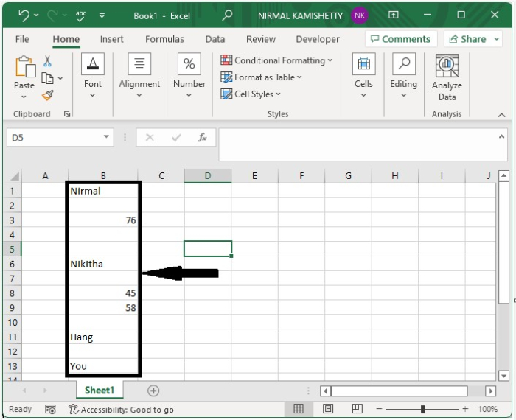Click the Copy icon
The height and width of the screenshot is (420, 516).
[47, 78]
